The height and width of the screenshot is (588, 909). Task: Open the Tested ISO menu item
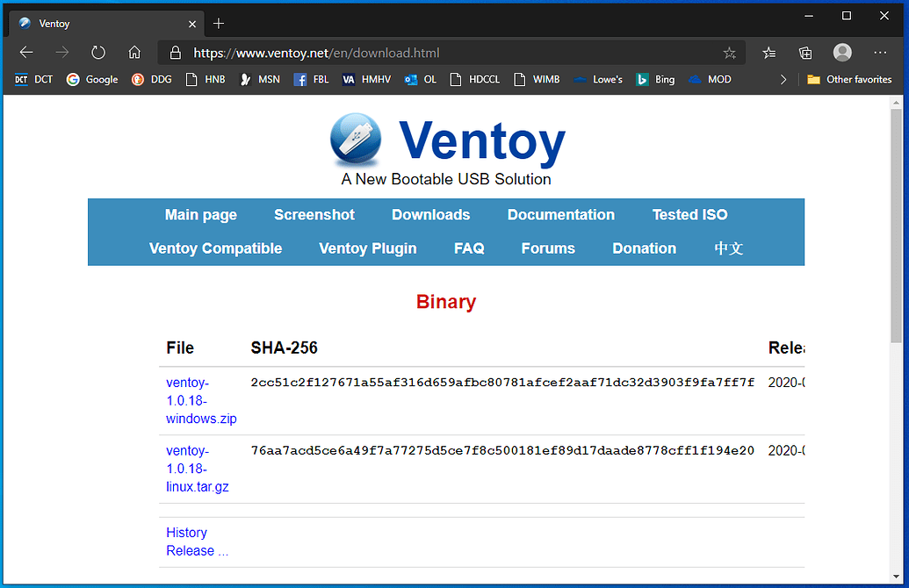[x=689, y=215]
